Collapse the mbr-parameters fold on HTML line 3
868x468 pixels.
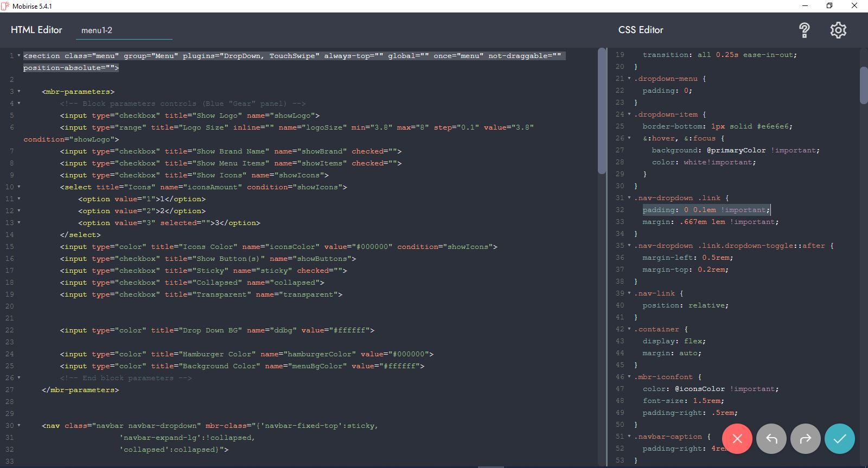(x=19, y=92)
